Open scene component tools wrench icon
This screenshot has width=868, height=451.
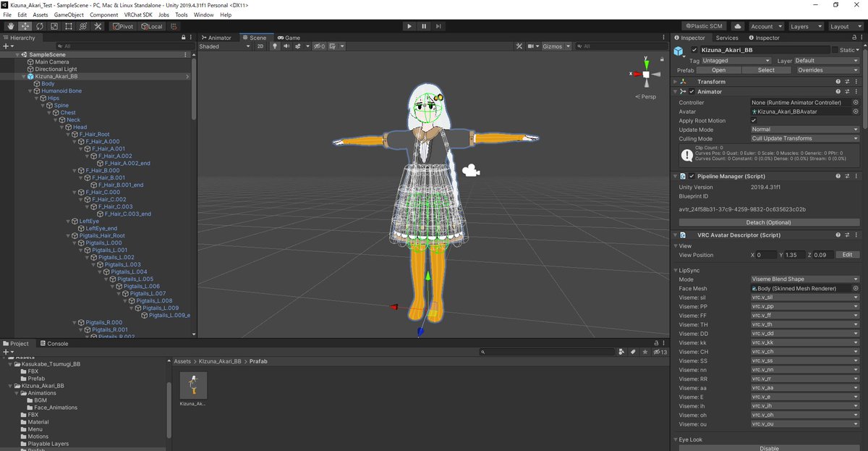(519, 46)
